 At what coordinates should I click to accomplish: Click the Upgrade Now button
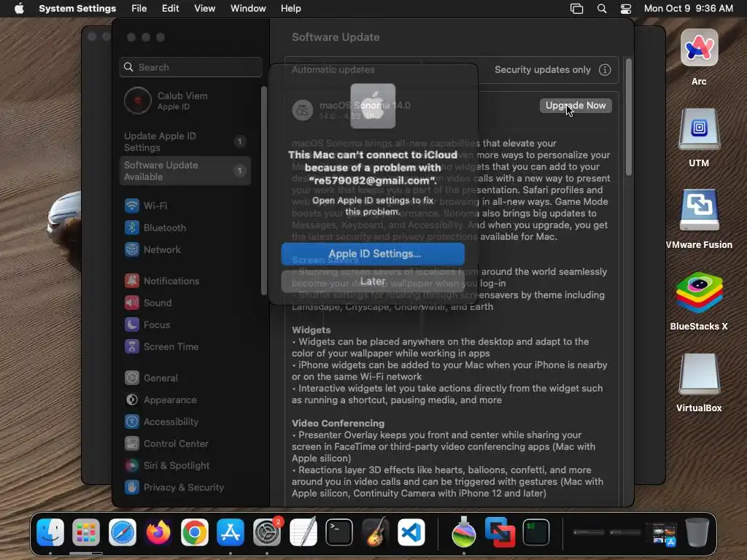point(576,105)
